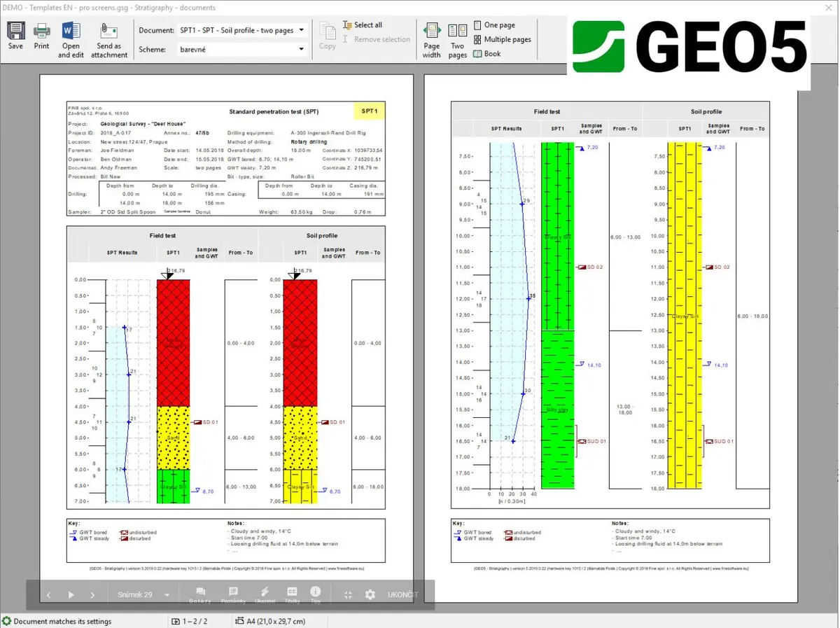Click the document status gear icon

(6, 621)
